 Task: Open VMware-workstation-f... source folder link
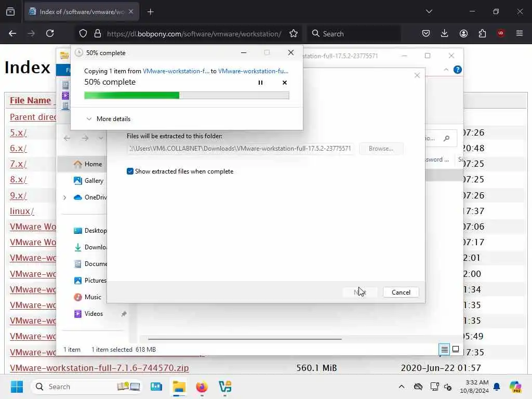click(x=176, y=71)
